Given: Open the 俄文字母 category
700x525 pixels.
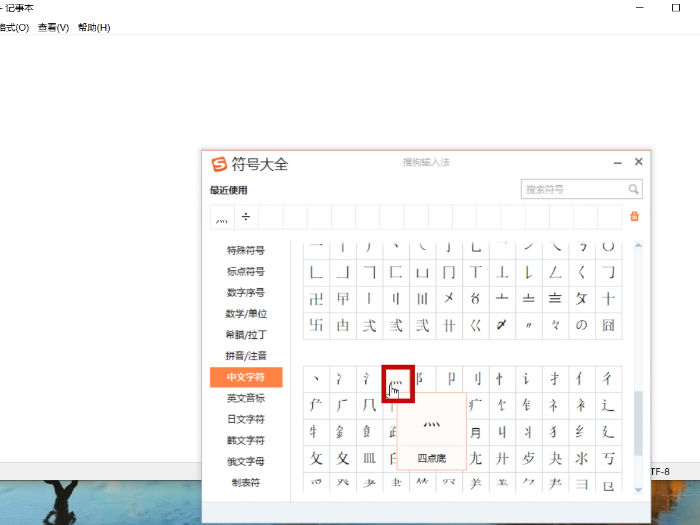Looking at the screenshot, I should coord(246,462).
